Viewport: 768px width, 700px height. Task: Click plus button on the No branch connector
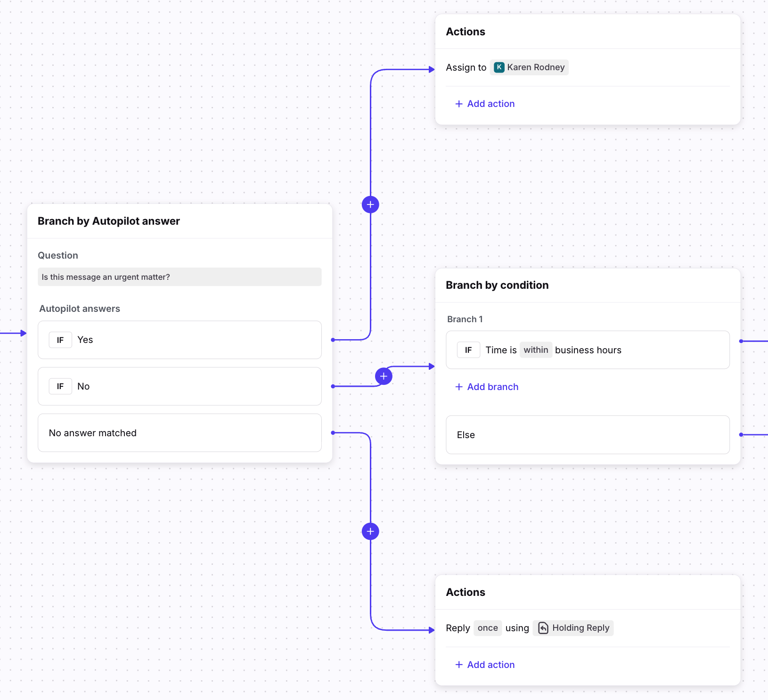[x=384, y=376]
